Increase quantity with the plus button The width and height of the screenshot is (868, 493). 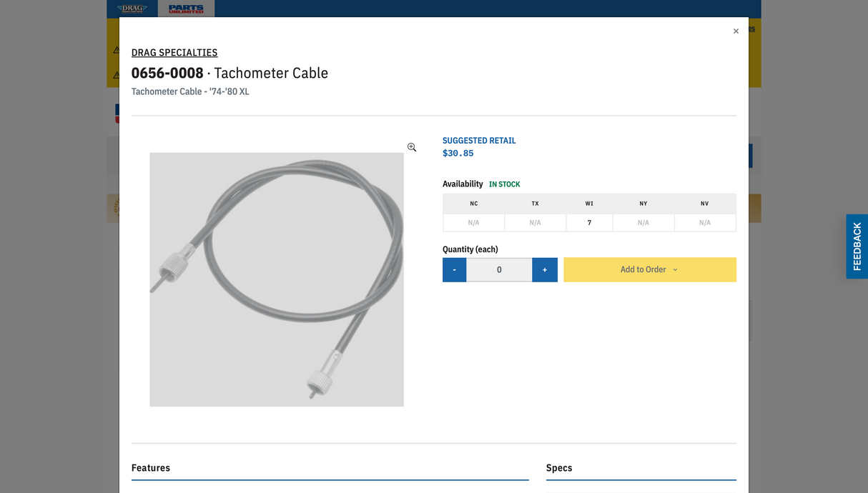click(545, 269)
